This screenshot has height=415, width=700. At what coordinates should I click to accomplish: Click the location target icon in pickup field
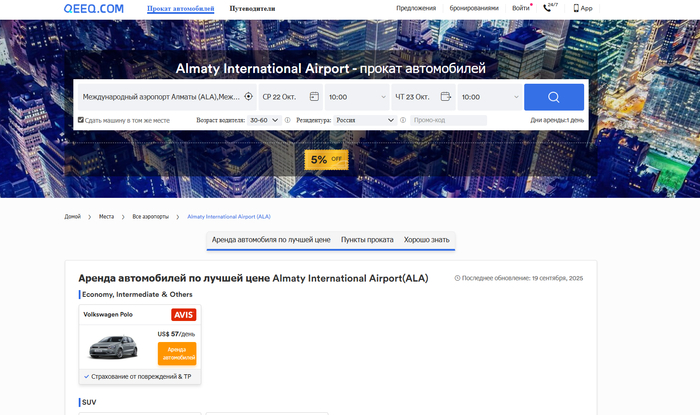248,97
